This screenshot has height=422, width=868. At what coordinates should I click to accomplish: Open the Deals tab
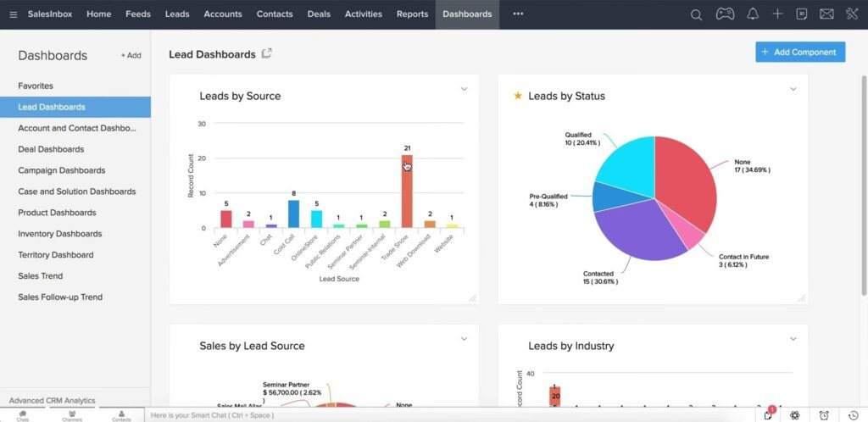click(x=319, y=14)
